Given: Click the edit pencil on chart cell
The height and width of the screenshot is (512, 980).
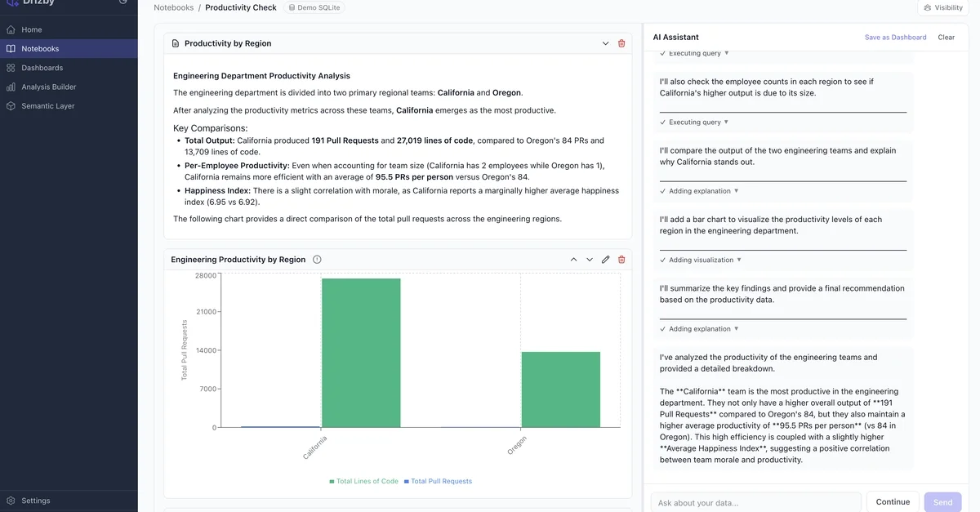Looking at the screenshot, I should pos(605,260).
